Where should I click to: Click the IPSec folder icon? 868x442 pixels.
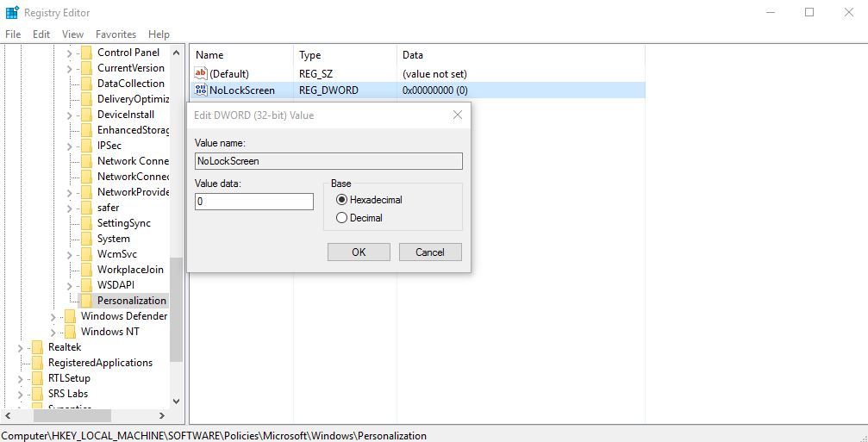pyautogui.click(x=86, y=146)
